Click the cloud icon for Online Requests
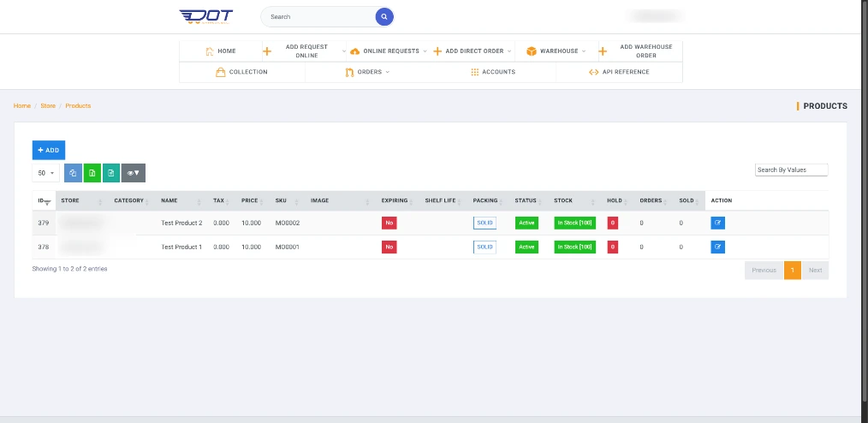The width and height of the screenshot is (868, 423). pos(355,51)
